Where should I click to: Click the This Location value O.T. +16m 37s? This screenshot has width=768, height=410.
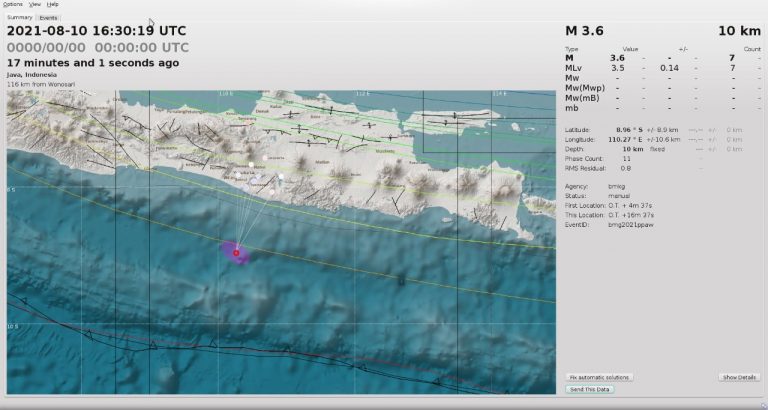tap(631, 215)
